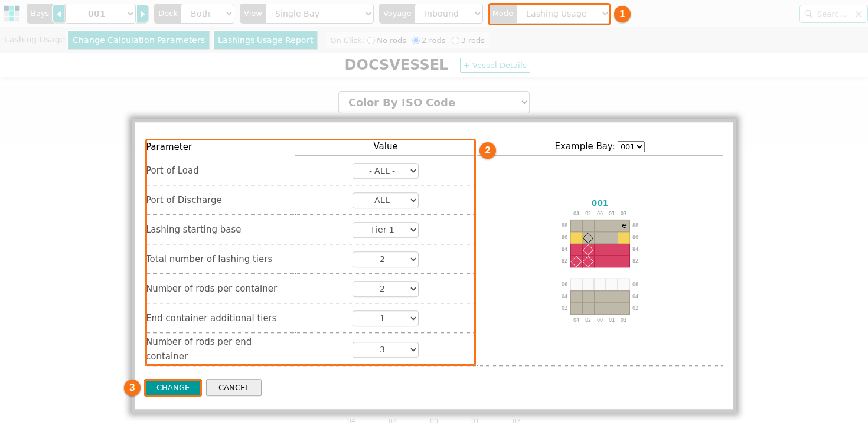
Task: Select the 3 rods radio option
Action: [x=455, y=41]
